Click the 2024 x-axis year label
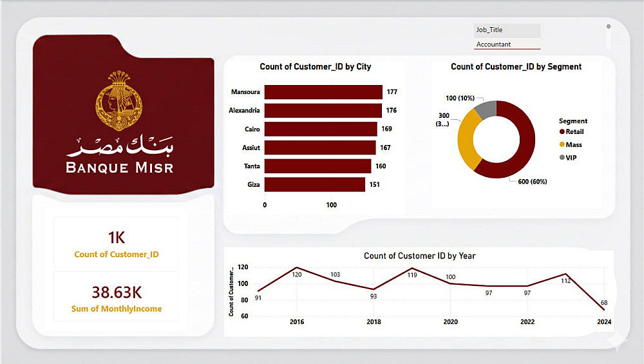Screen dimensions: 644x364 tap(604, 321)
